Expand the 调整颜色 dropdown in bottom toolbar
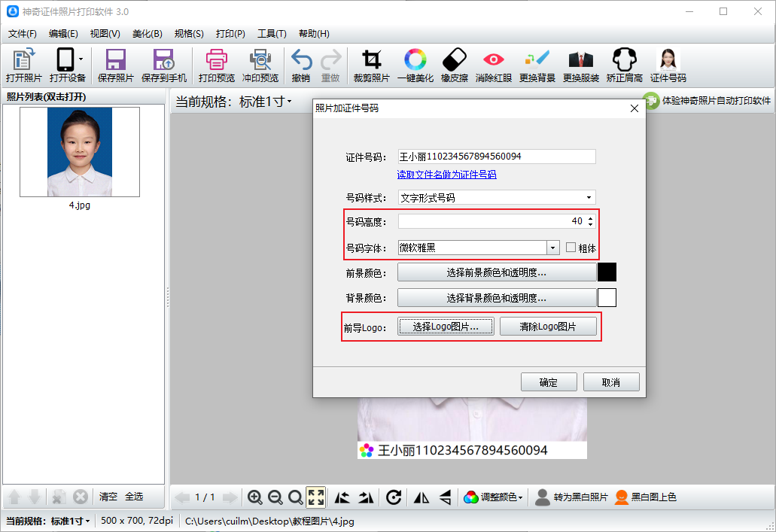The image size is (776, 532). click(494, 497)
